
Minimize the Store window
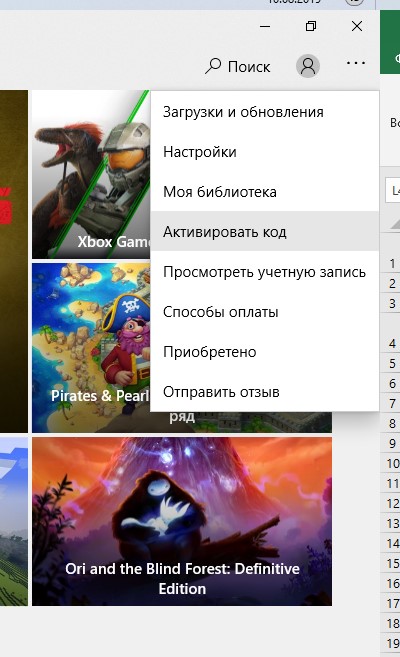(x=265, y=26)
